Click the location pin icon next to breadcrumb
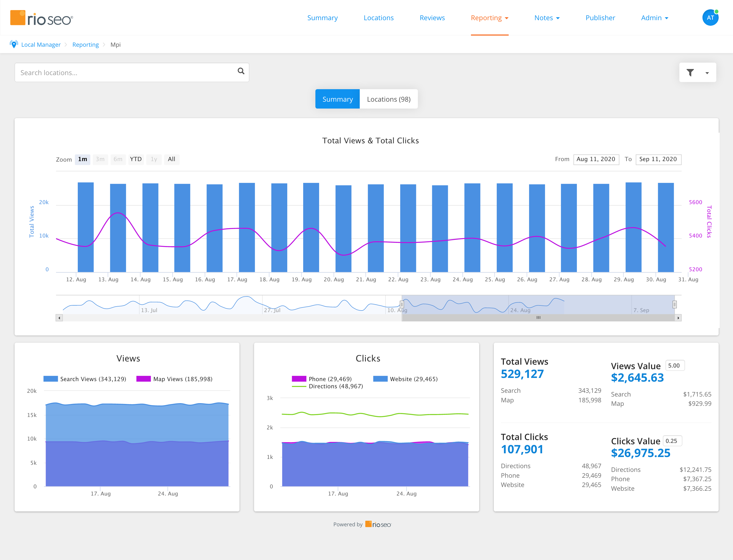Image resolution: width=733 pixels, height=560 pixels. click(x=14, y=44)
